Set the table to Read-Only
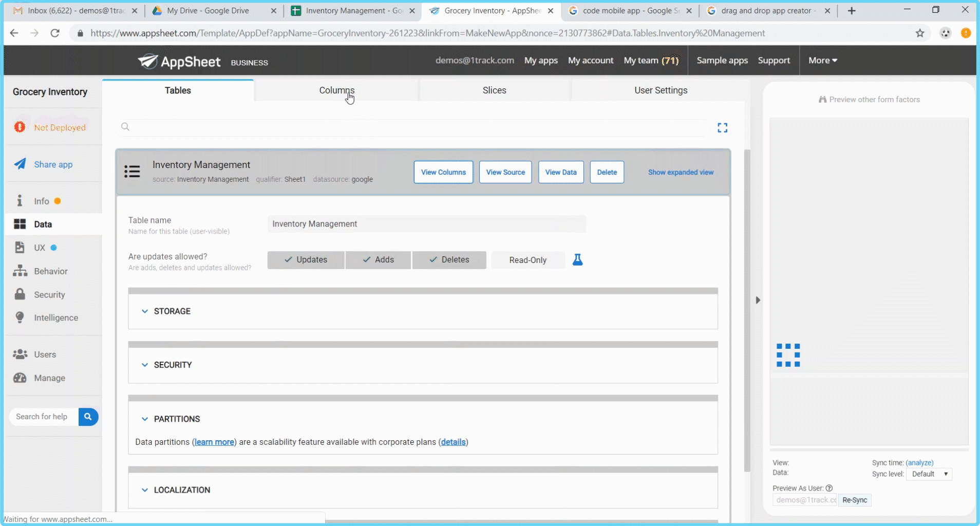The height and width of the screenshot is (526, 980). (527, 260)
